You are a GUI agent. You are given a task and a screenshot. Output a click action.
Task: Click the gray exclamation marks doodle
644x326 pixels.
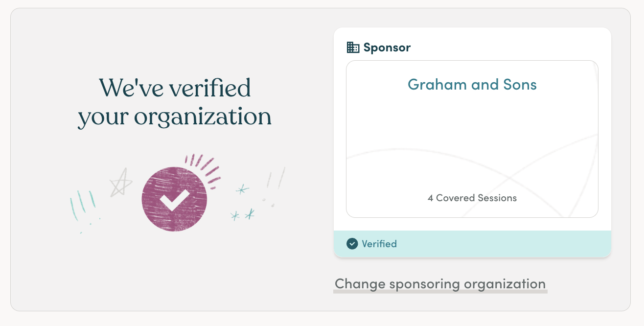[273, 186]
